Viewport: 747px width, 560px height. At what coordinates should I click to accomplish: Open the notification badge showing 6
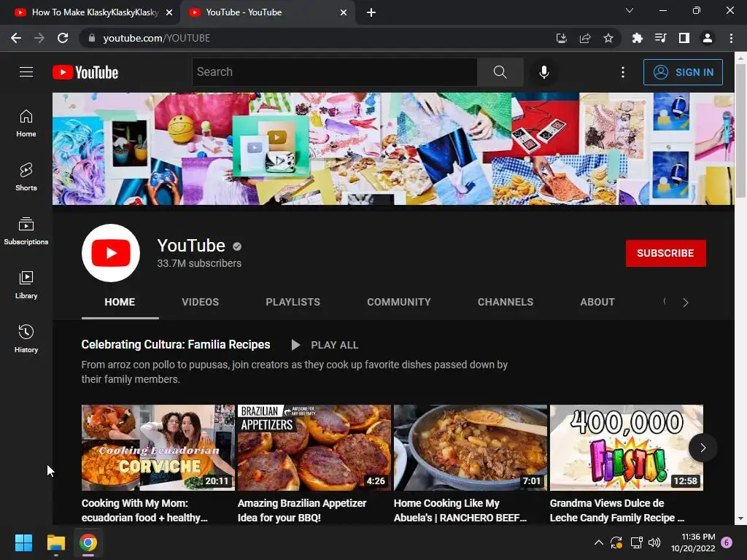pyautogui.click(x=727, y=542)
